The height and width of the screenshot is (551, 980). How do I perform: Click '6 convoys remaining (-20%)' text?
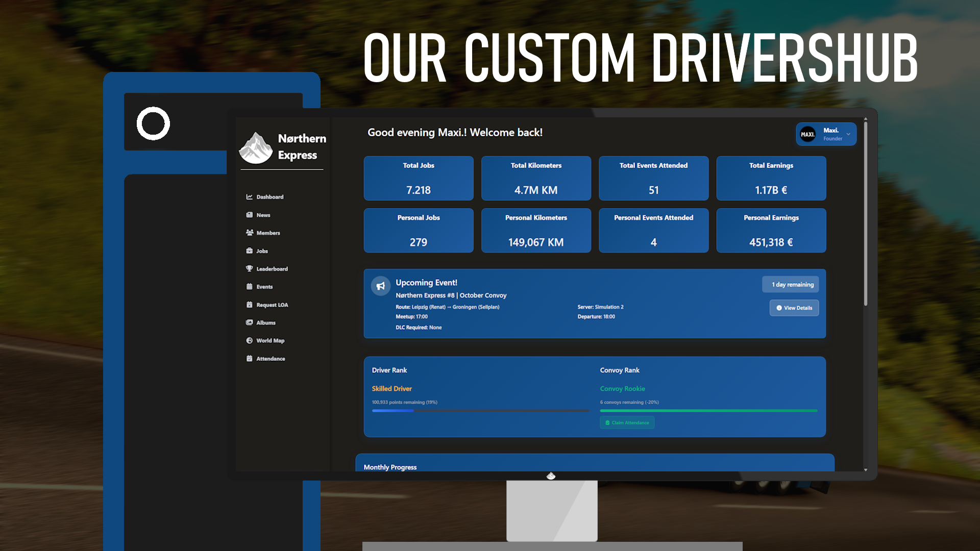pos(629,403)
